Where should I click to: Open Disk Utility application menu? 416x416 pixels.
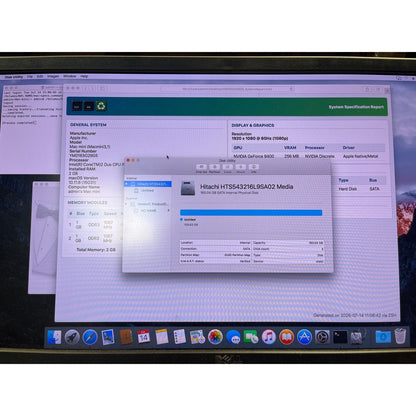(14, 76)
